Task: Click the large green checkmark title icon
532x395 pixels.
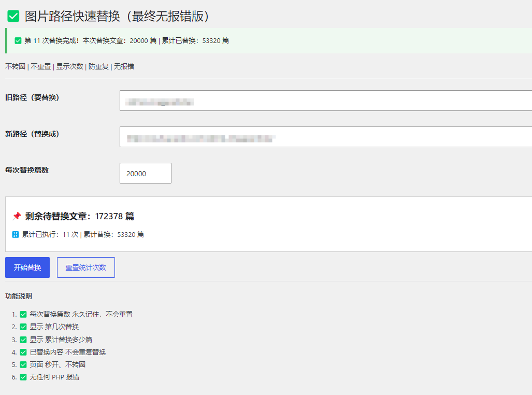Action: click(13, 16)
